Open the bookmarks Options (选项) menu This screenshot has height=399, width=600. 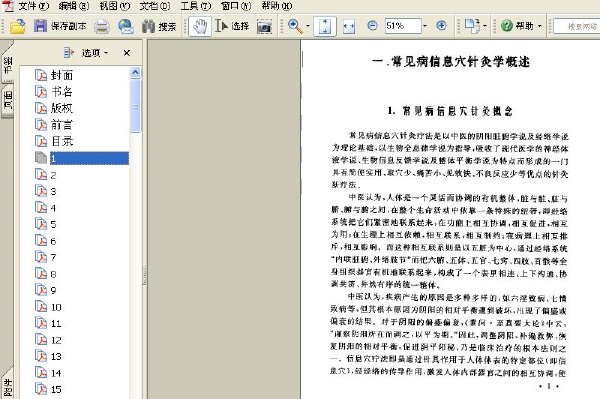(95, 53)
